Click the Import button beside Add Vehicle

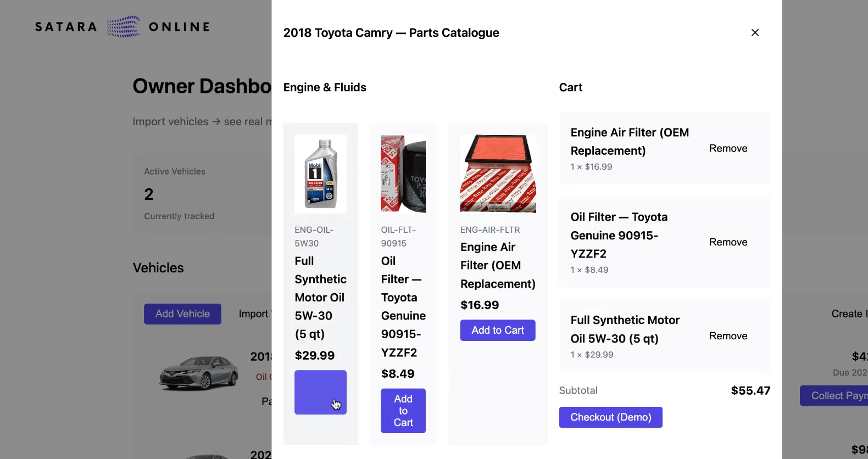pyautogui.click(x=255, y=314)
